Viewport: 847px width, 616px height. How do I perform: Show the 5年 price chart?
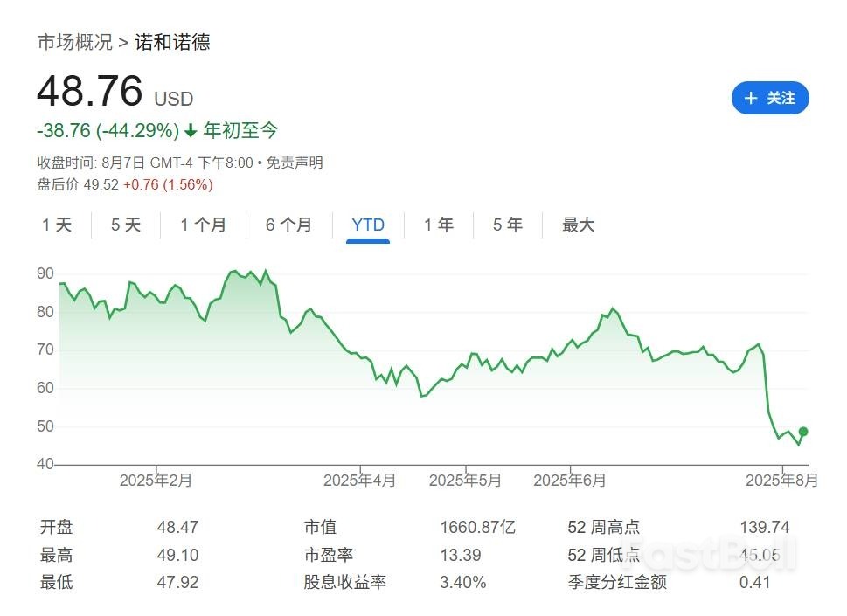tap(506, 225)
